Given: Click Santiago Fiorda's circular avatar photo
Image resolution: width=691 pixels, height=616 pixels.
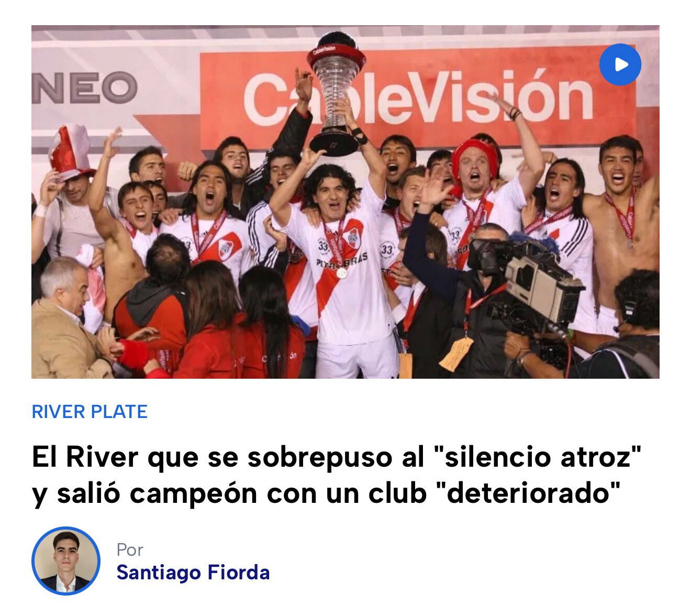Looking at the screenshot, I should [66, 561].
